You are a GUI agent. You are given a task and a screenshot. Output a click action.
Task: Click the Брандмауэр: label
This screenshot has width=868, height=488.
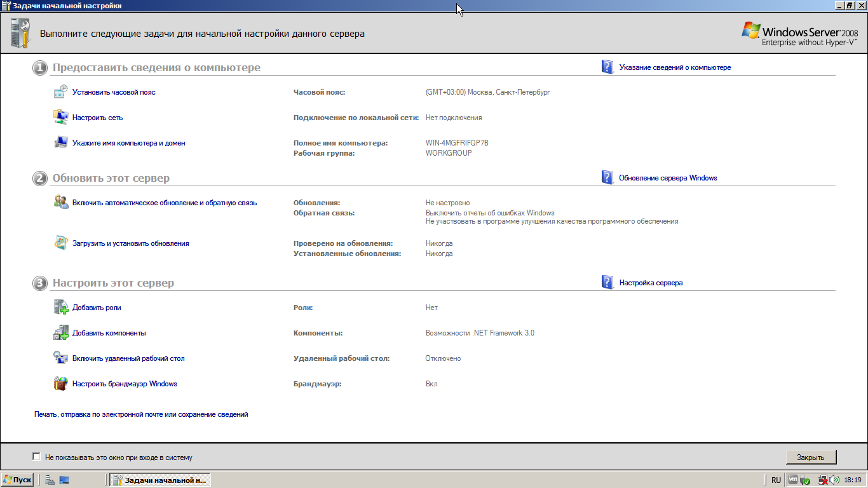click(317, 384)
